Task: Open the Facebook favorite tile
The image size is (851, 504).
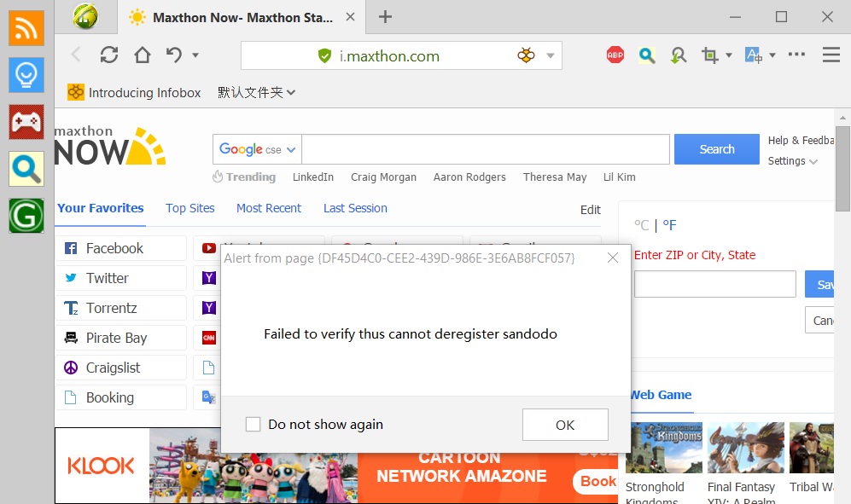Action: pyautogui.click(x=121, y=248)
